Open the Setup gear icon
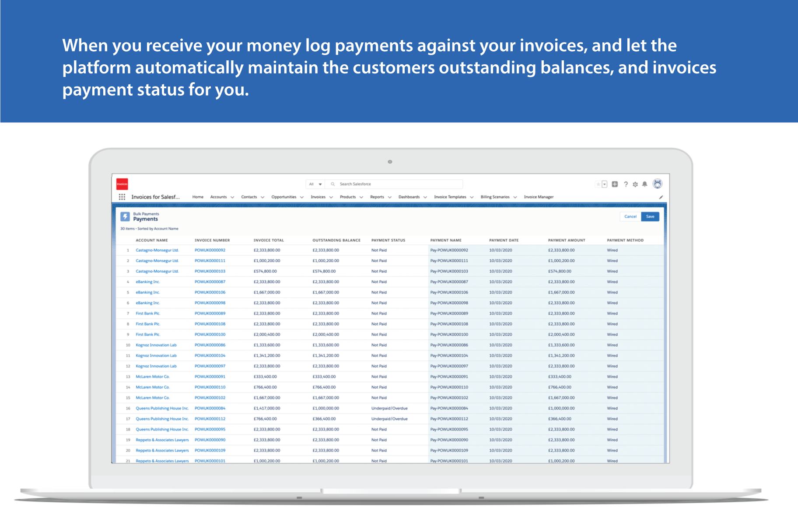 (635, 184)
